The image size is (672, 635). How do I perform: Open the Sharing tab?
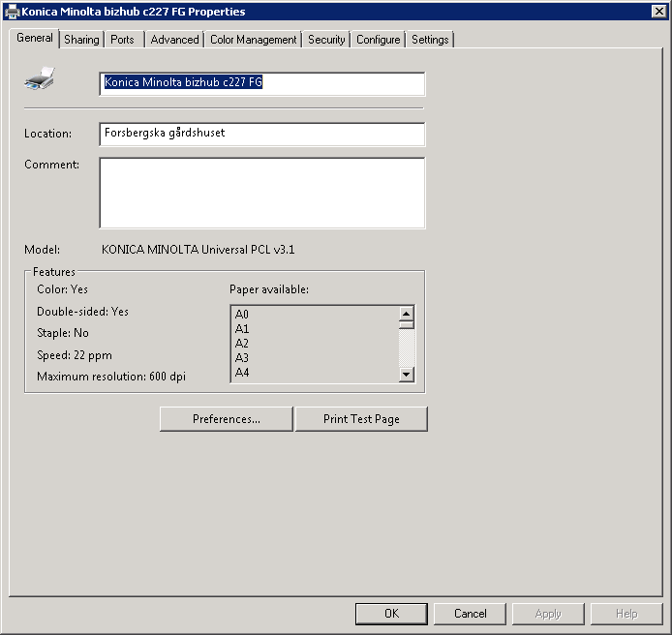pos(81,40)
